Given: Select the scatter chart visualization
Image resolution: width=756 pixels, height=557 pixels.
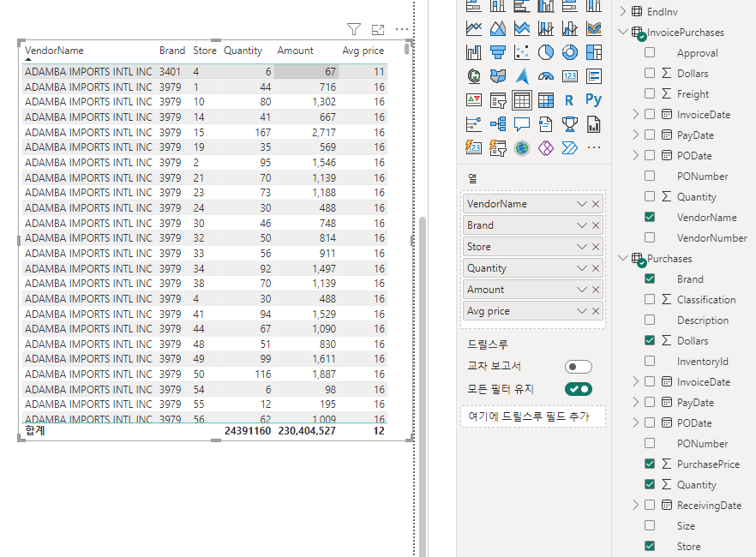Looking at the screenshot, I should point(522,51).
